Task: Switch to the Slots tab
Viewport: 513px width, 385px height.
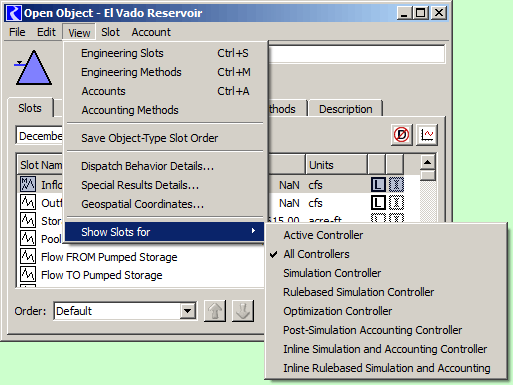Action: tap(30, 108)
